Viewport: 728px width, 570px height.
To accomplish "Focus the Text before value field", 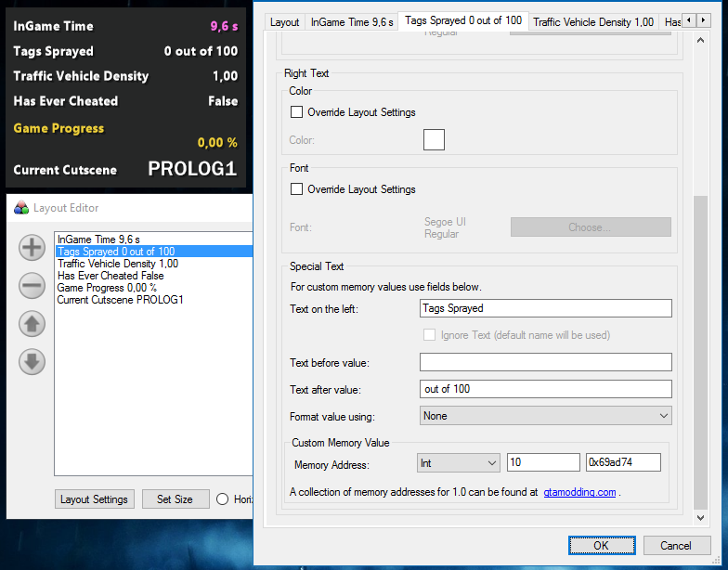I will click(546, 362).
